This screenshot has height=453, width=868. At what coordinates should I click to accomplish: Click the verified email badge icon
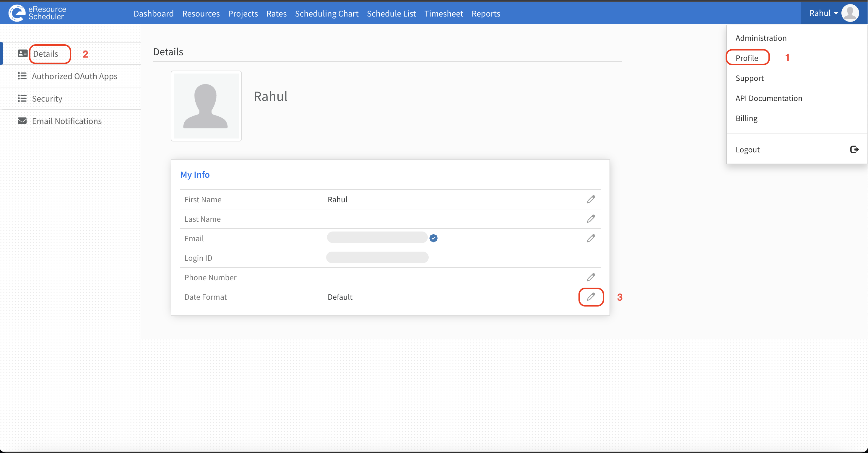(x=433, y=238)
